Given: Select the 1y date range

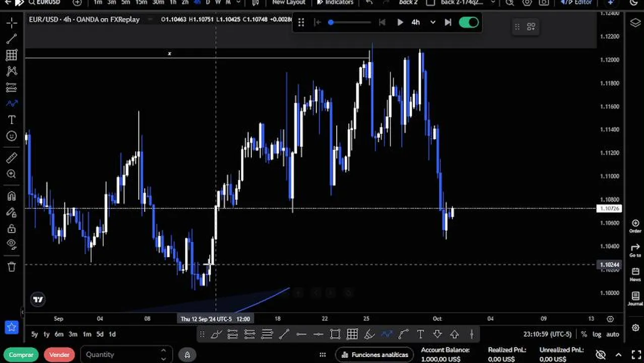Looking at the screenshot, I should point(46,334).
